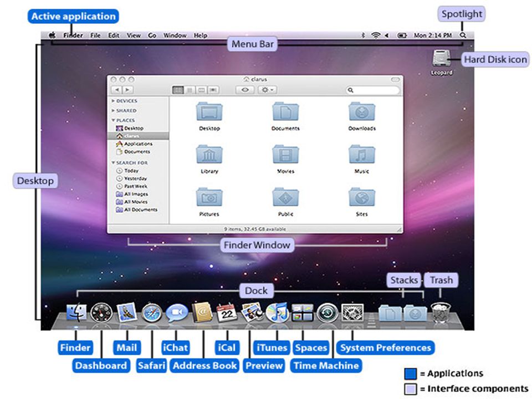
Task: Click the clock showing Mon 2:14 PM
Action: coord(433,35)
